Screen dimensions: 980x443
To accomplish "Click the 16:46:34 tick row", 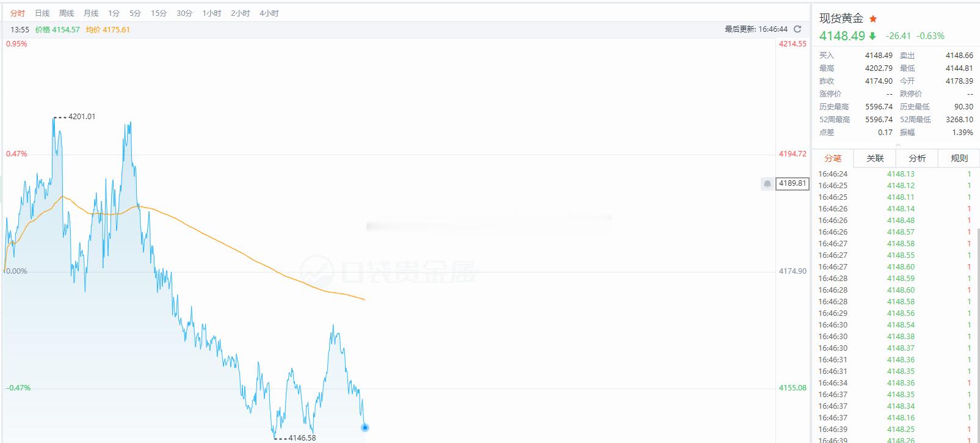I will click(x=895, y=383).
